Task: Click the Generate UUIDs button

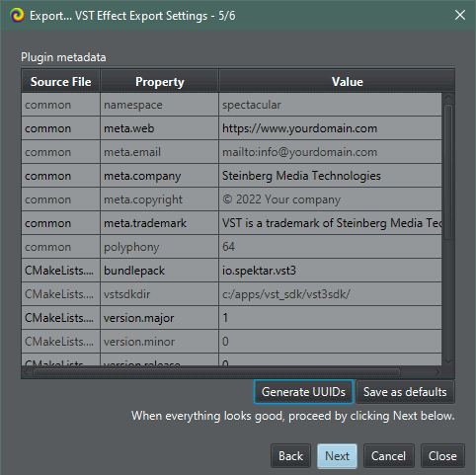Action: click(x=303, y=392)
